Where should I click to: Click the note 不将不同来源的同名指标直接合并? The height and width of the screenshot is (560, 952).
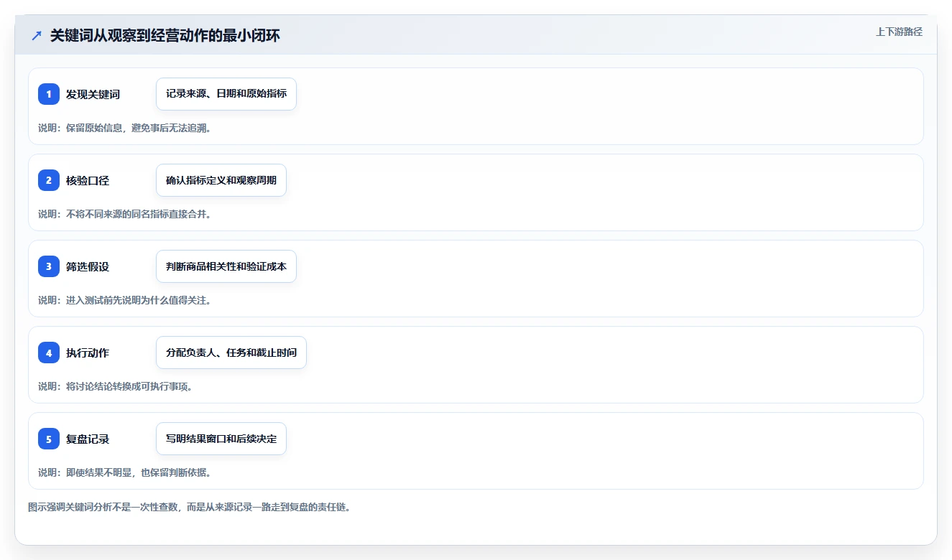[x=124, y=214]
